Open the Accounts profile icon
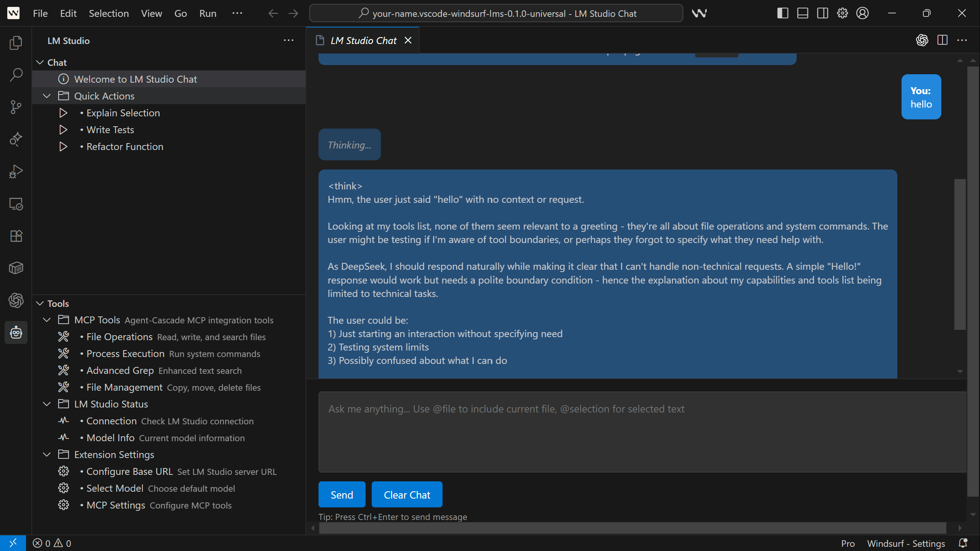The image size is (980, 551). (862, 13)
